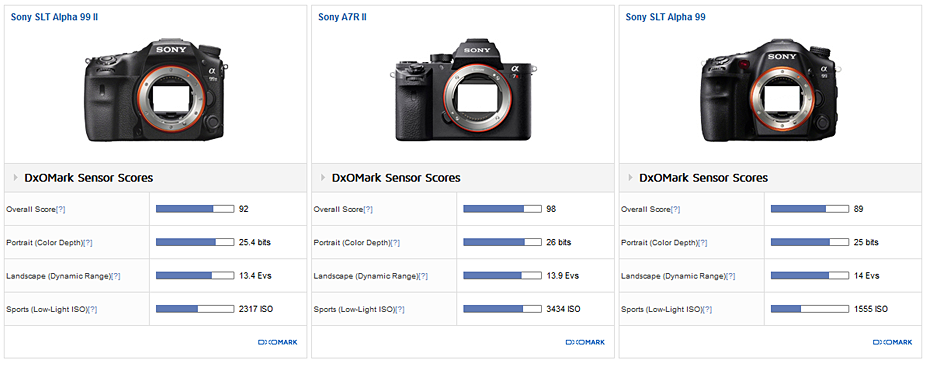The image size is (927, 365).
Task: Click the Sony SLT Alpha 99 title link
Action: click(665, 17)
